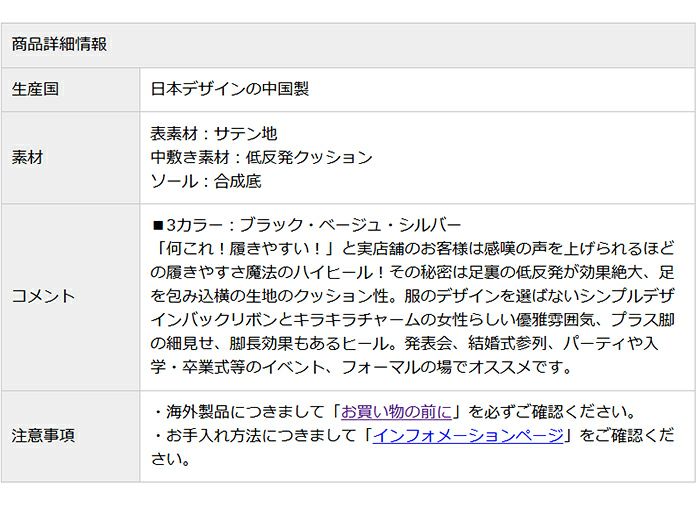
Task: Click the コメント row label
Action: 44,296
